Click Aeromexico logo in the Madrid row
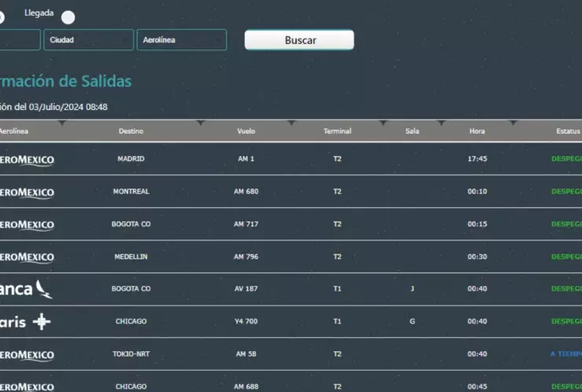This screenshot has height=392, width=582. tap(27, 159)
